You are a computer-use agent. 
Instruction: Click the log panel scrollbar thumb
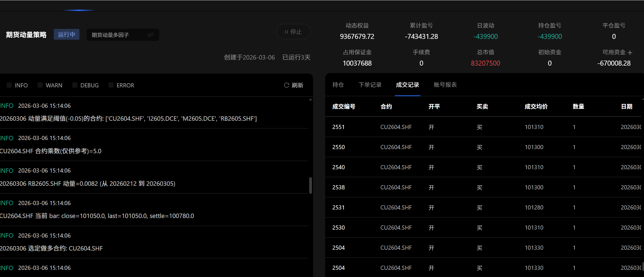click(310, 185)
